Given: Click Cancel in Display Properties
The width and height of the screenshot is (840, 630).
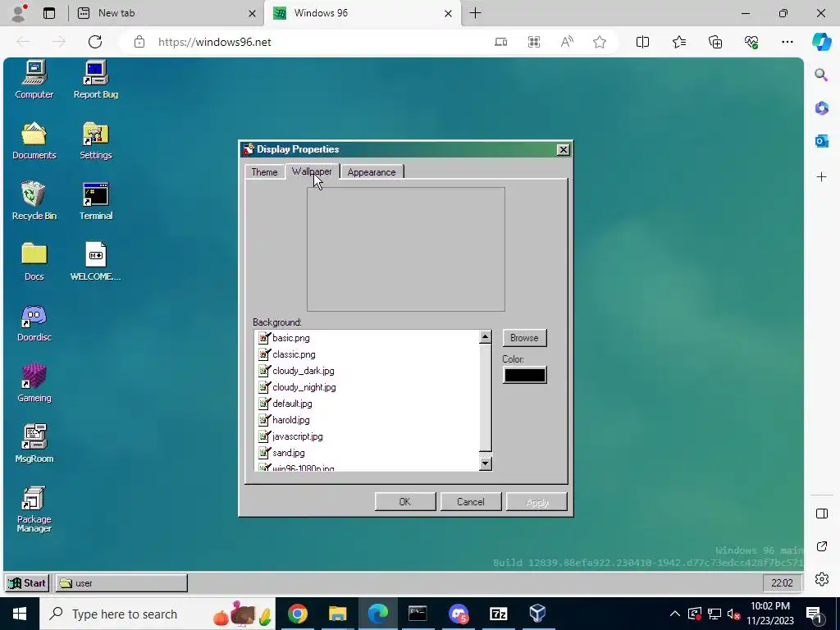Looking at the screenshot, I should 470,502.
